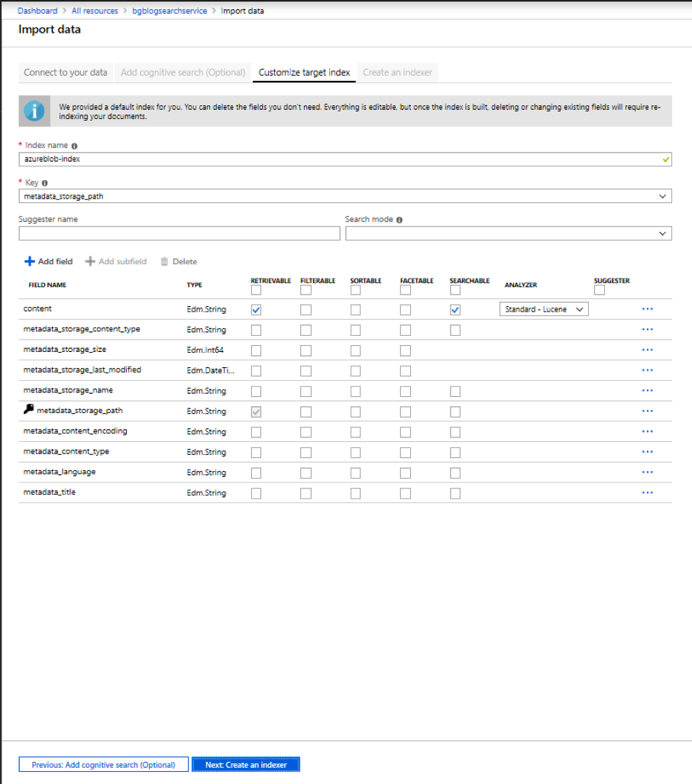Uncheck Retrievable for the content field
The height and width of the screenshot is (784, 692).
tap(256, 309)
